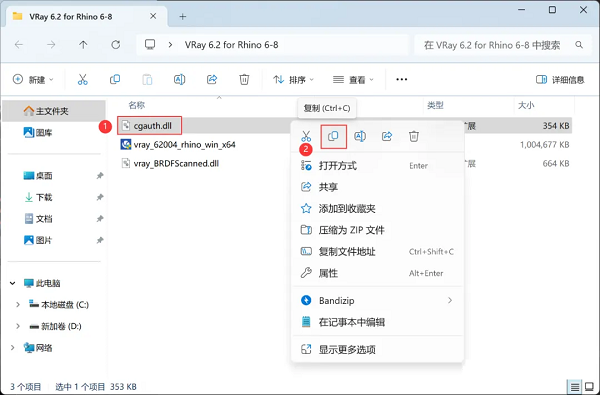Expand the 本地磁盘 (C:) tree node
This screenshot has width=600, height=395.
18,305
